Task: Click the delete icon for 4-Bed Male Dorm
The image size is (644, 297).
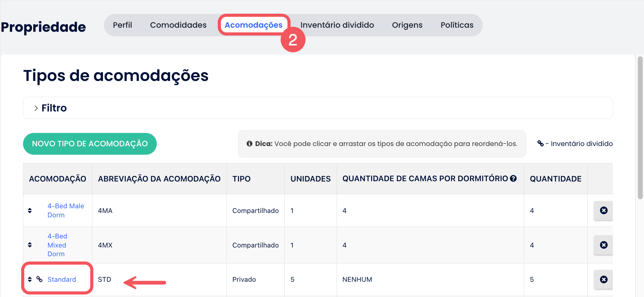Action: click(x=604, y=210)
